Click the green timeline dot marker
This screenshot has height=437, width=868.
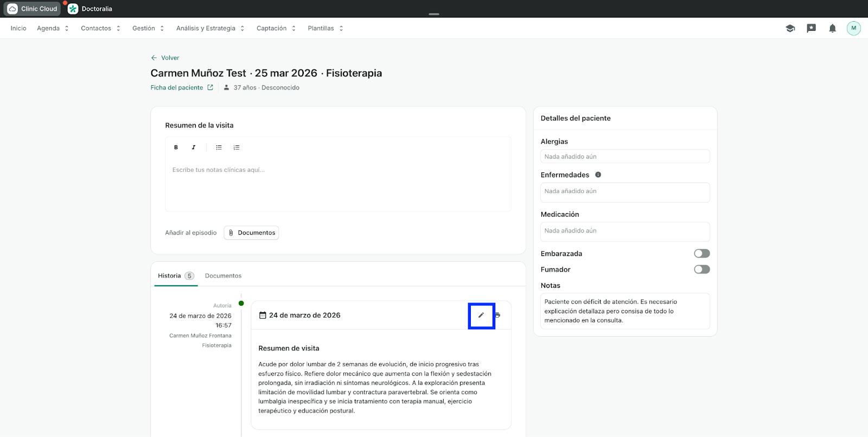(x=241, y=303)
